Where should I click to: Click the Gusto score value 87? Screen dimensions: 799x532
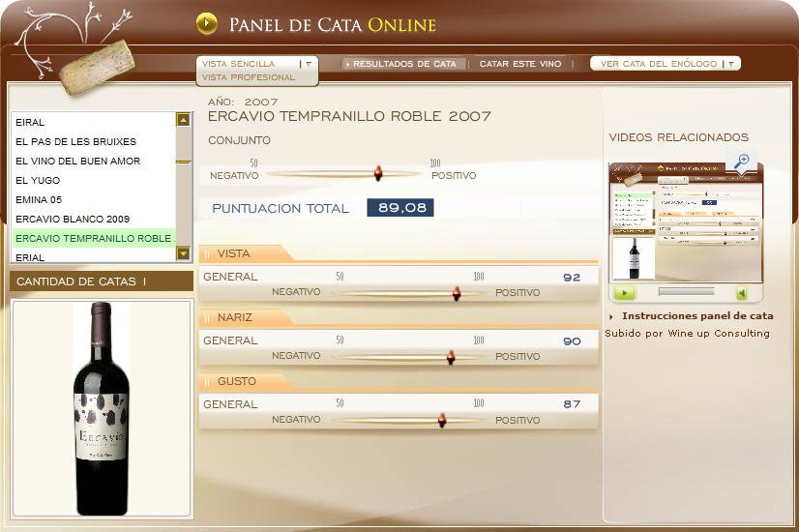click(572, 404)
